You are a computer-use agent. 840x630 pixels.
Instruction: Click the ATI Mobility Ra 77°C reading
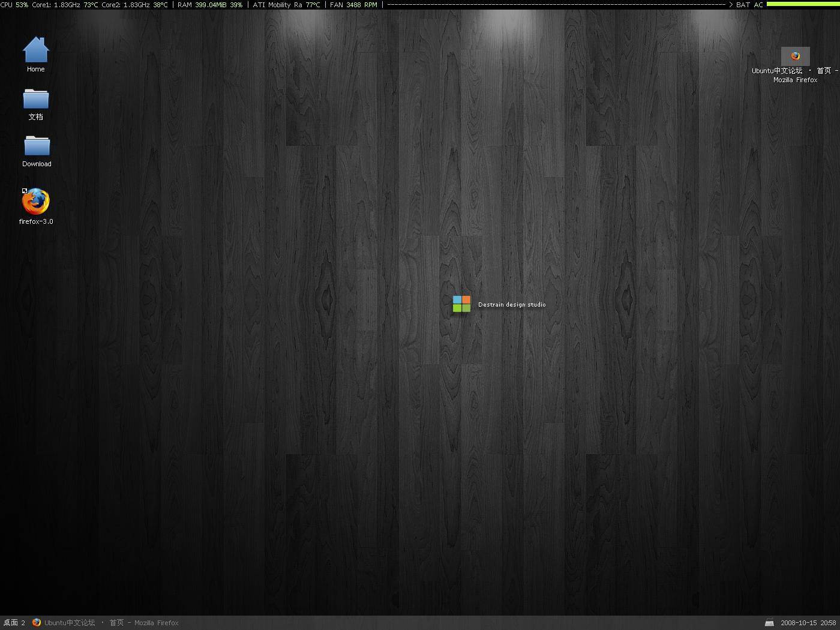tap(286, 5)
